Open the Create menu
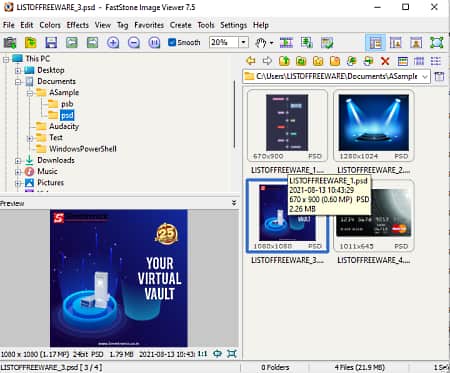This screenshot has height=373, width=450. pos(181,25)
